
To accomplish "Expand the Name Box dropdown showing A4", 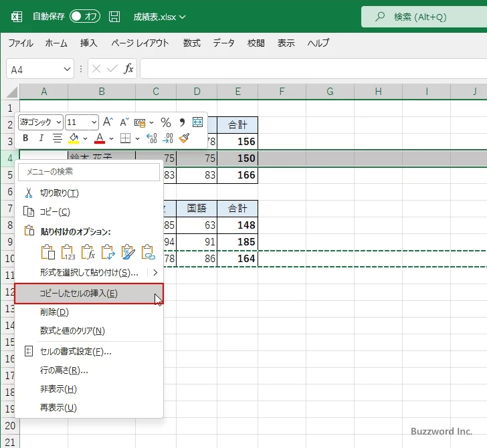I will click(67, 69).
